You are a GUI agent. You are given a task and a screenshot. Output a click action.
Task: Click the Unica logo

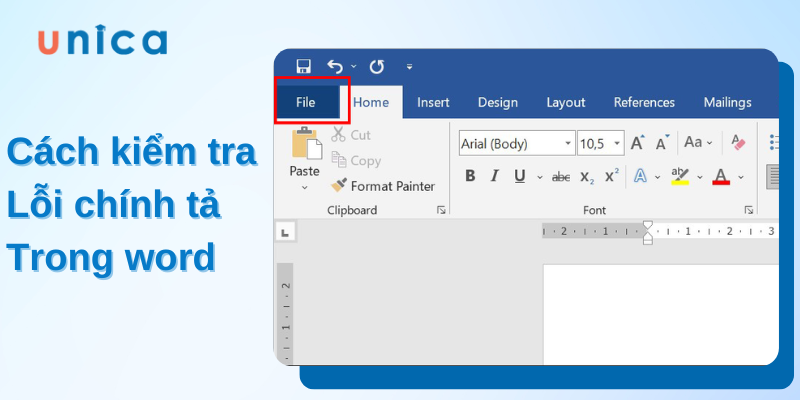click(102, 40)
